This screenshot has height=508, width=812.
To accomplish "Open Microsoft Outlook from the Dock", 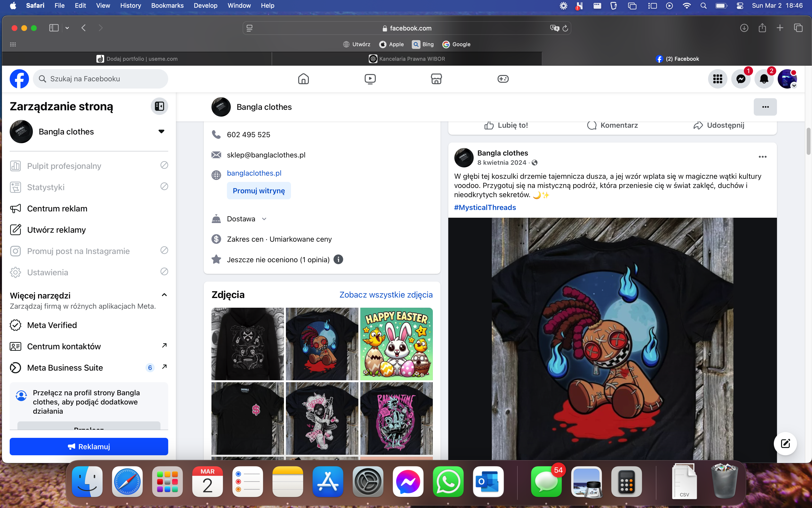I will [x=488, y=481].
